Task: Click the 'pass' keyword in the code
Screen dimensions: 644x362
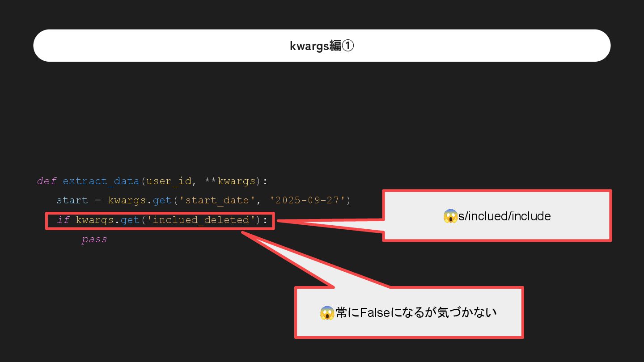Action: 94,239
